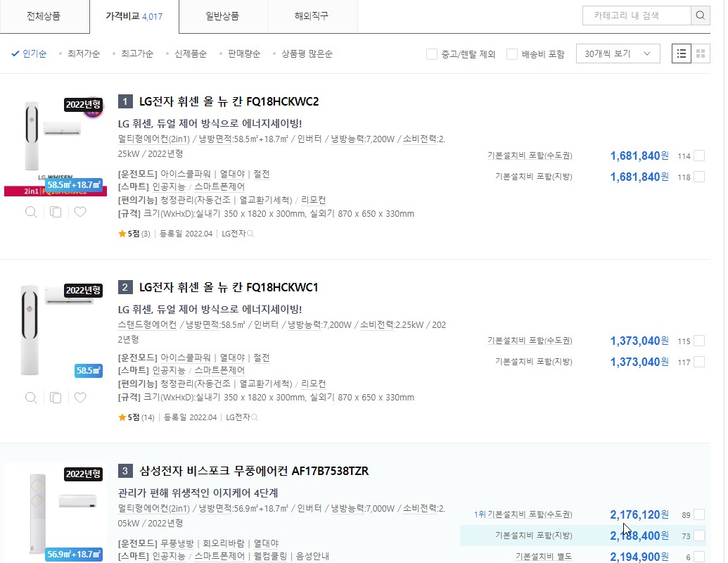The width and height of the screenshot is (728, 563).
Task: Check 중고/렌탈 제외 checkbox
Action: pyautogui.click(x=432, y=54)
